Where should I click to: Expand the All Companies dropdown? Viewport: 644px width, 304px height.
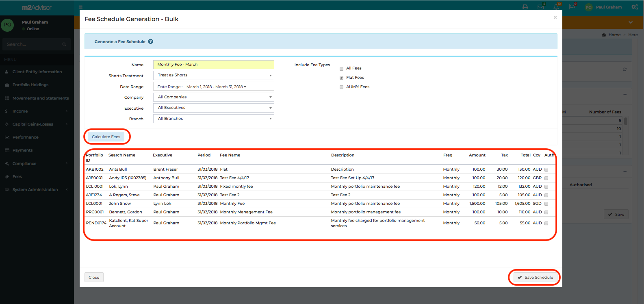pos(213,97)
